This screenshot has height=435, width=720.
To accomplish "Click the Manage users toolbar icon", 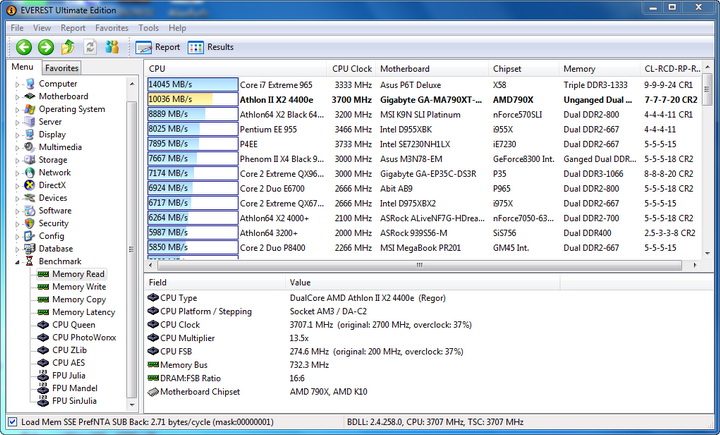I will (112, 47).
